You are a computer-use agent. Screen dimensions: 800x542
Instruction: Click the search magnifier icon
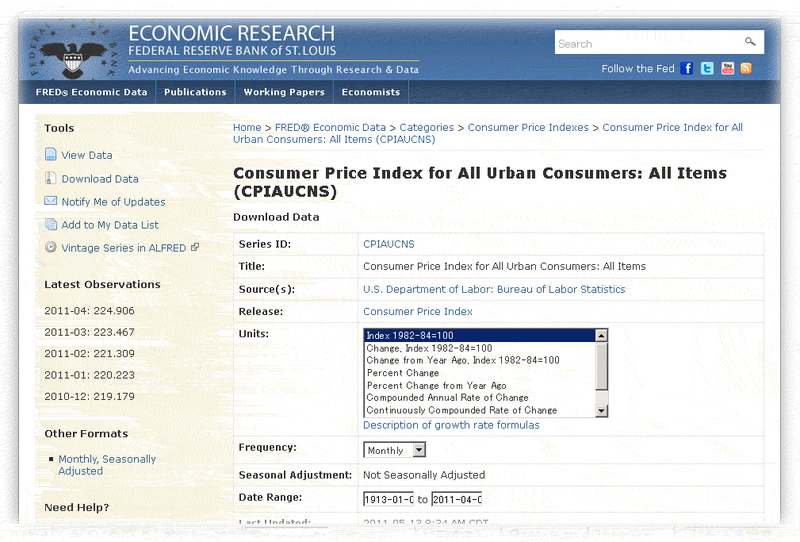click(x=749, y=41)
